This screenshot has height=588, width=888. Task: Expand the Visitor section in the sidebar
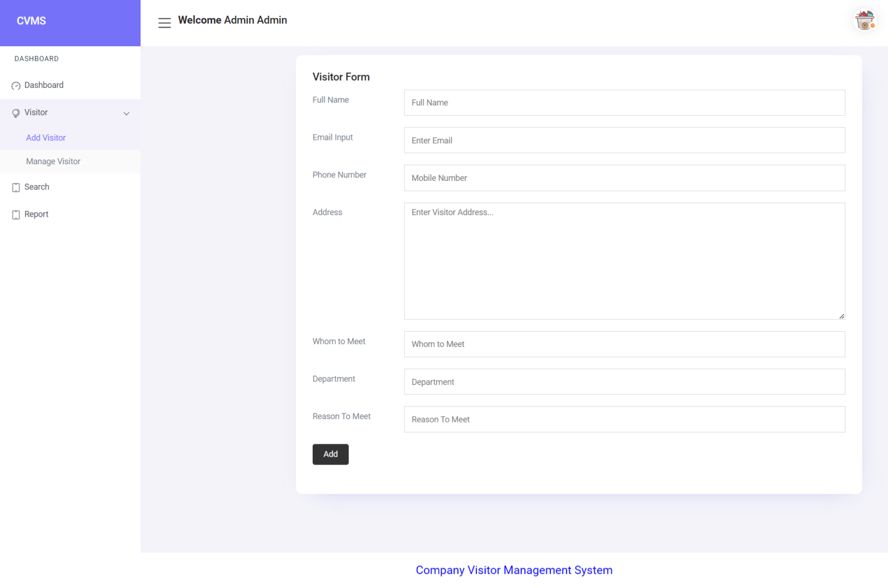pos(36,112)
